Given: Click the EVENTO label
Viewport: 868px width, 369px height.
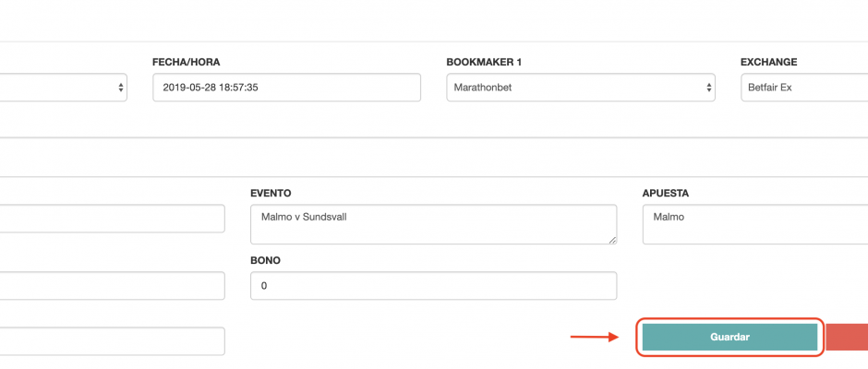Looking at the screenshot, I should pyautogui.click(x=271, y=193).
